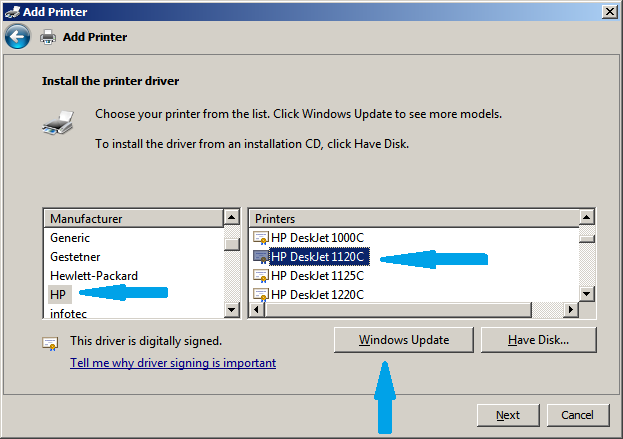Click the printer icon beside the Add Printer heading
This screenshot has height=439, width=623.
(48, 37)
